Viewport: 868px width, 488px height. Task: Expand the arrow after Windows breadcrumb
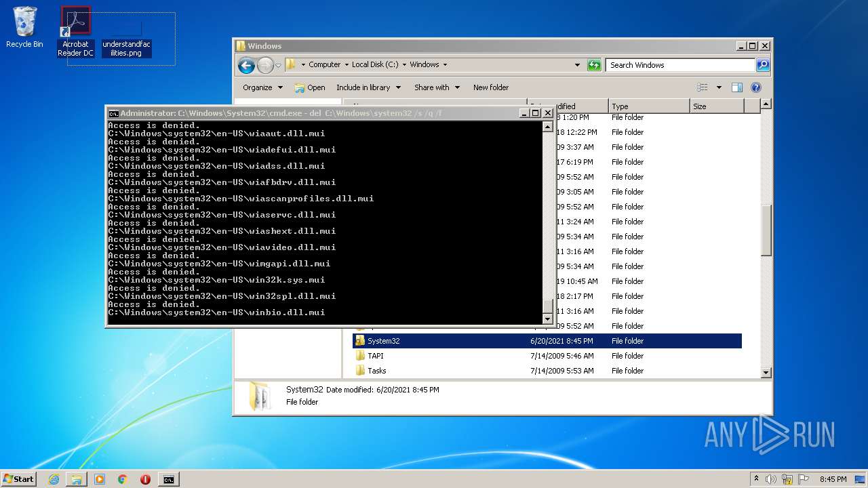(445, 65)
